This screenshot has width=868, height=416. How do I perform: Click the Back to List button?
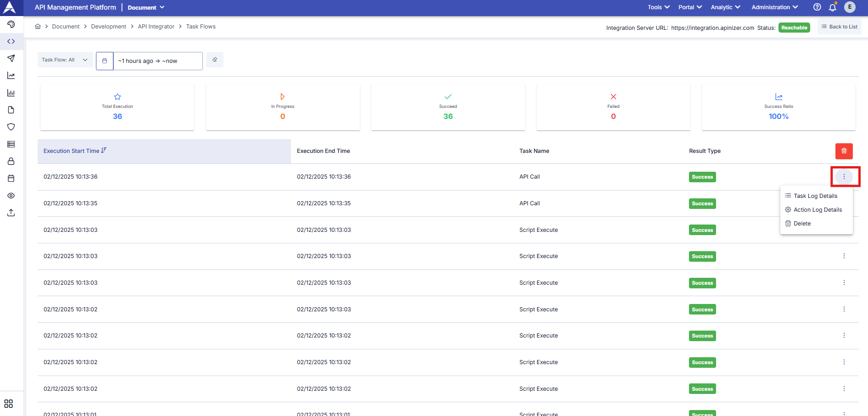[839, 27]
